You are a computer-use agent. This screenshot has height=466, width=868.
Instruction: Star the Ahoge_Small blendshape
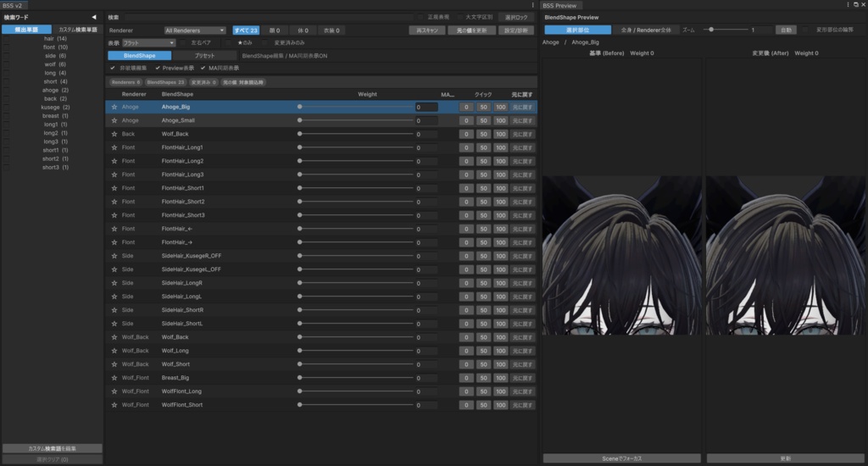coord(114,120)
